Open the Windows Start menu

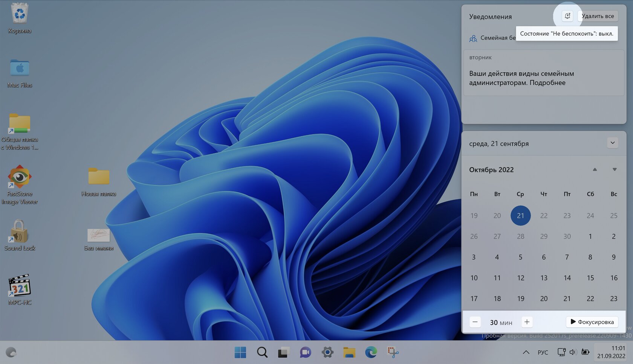pos(240,352)
